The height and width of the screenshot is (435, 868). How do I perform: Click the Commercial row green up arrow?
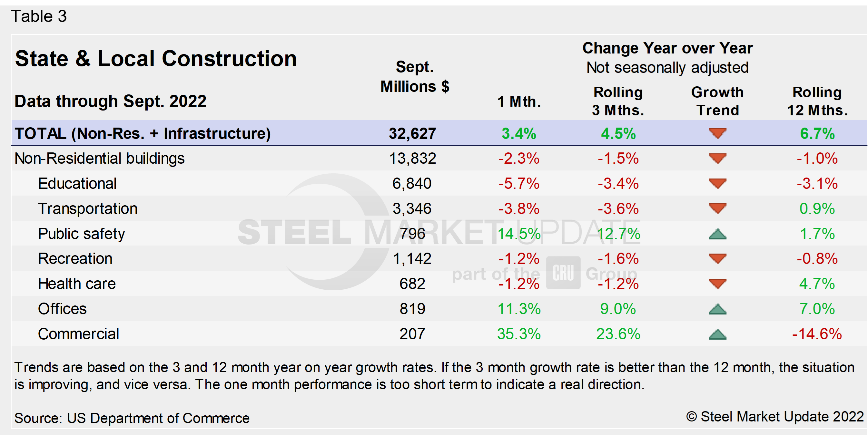[717, 334]
